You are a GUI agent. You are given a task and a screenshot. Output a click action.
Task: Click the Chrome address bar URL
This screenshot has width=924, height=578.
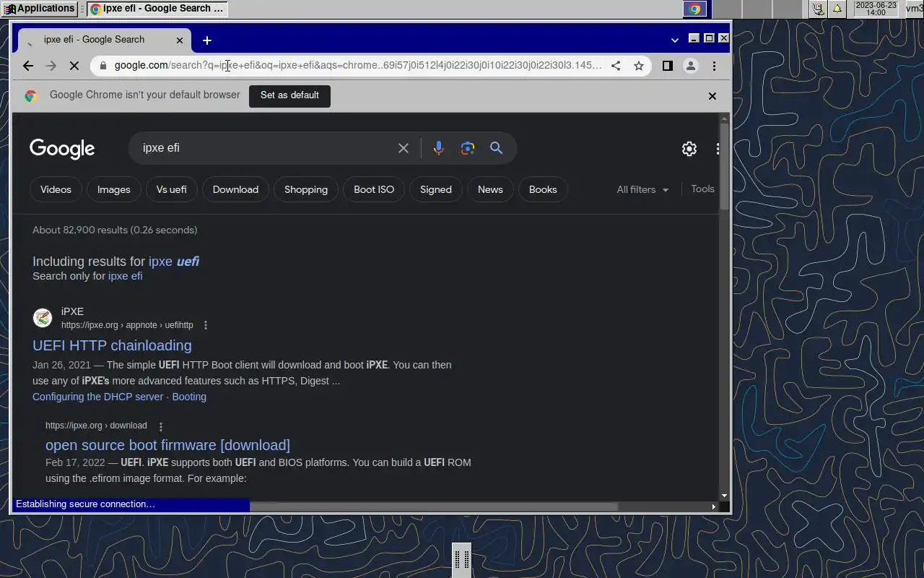point(357,66)
